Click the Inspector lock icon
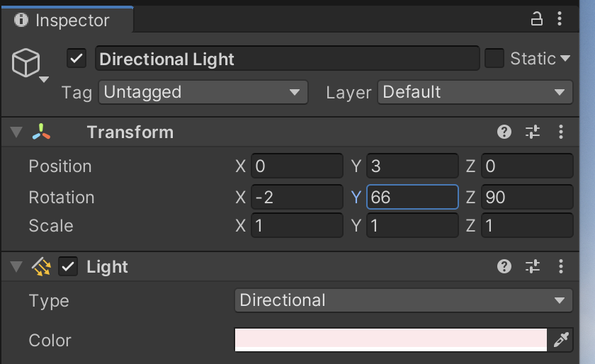This screenshot has height=364, width=595. click(x=537, y=19)
